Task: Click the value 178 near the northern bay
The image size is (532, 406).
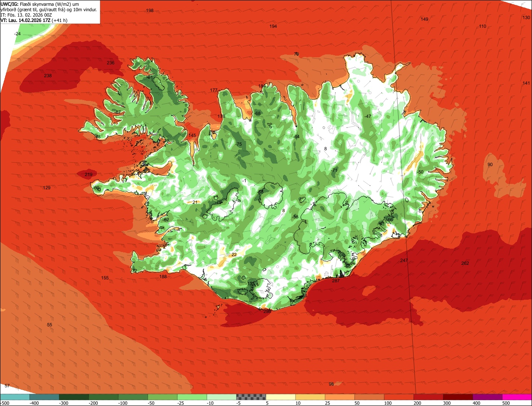Action: tap(221, 116)
